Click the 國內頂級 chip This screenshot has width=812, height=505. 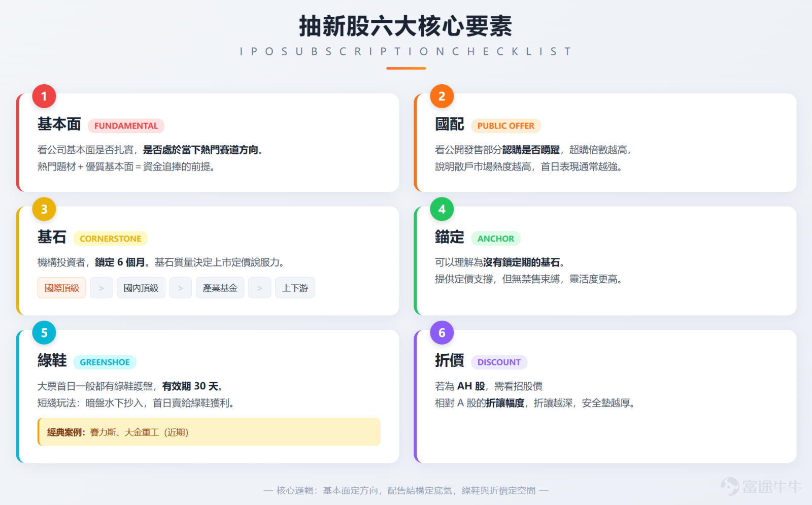(x=141, y=288)
